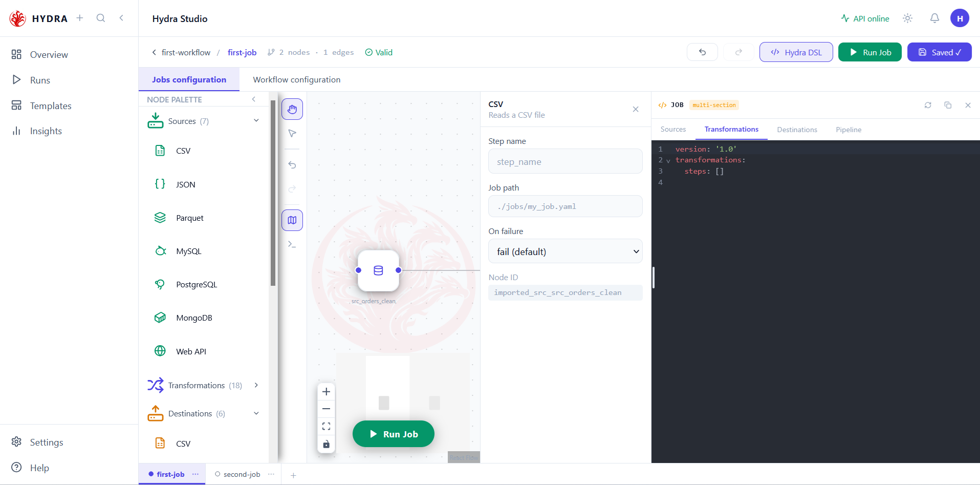
Task: Collapse the main left sidebar
Action: (x=121, y=18)
